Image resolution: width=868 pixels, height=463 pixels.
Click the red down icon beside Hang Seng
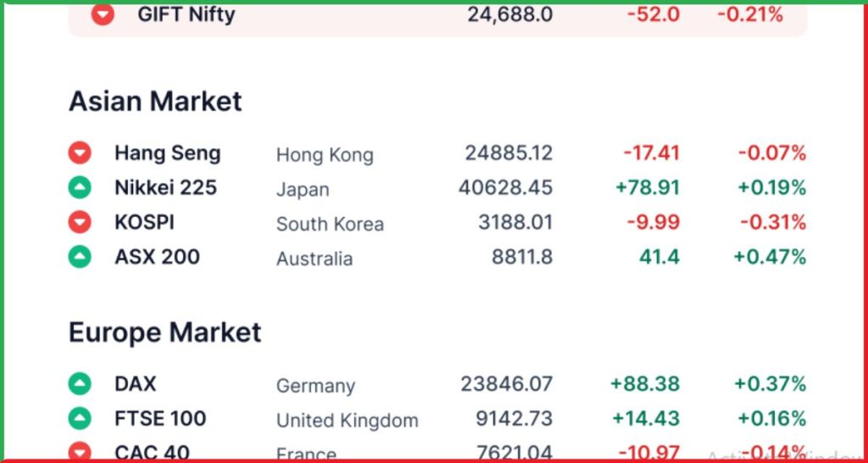coord(80,153)
